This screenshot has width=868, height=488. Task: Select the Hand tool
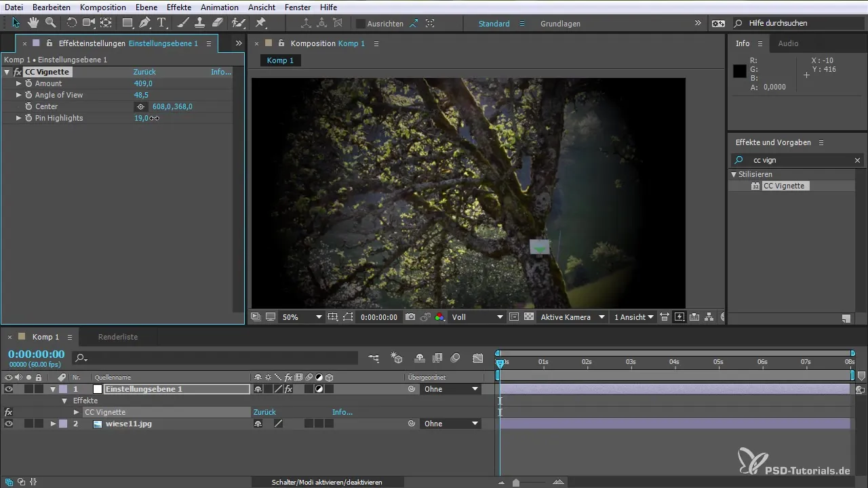(x=33, y=23)
